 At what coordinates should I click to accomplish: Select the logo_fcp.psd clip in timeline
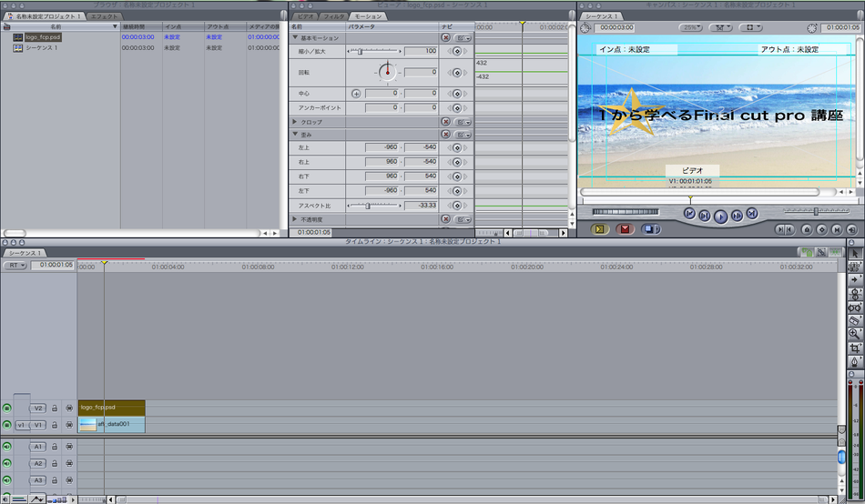(111, 408)
